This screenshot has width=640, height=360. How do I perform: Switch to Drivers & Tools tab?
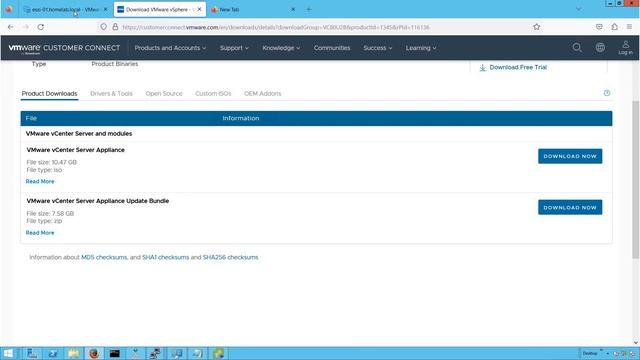point(111,93)
